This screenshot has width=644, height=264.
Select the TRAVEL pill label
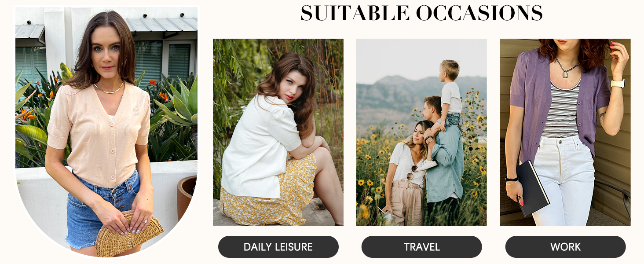click(421, 247)
